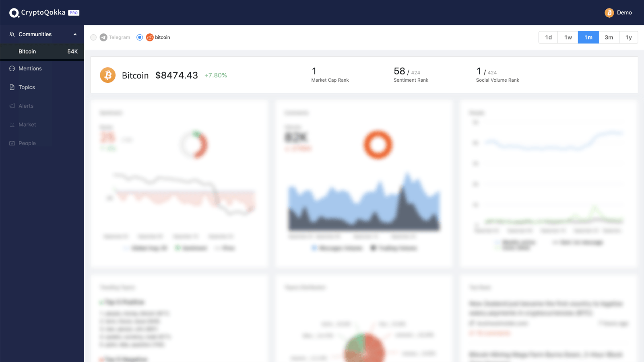644x362 pixels.
Task: Click the red sentiment donut chart
Action: (194, 145)
